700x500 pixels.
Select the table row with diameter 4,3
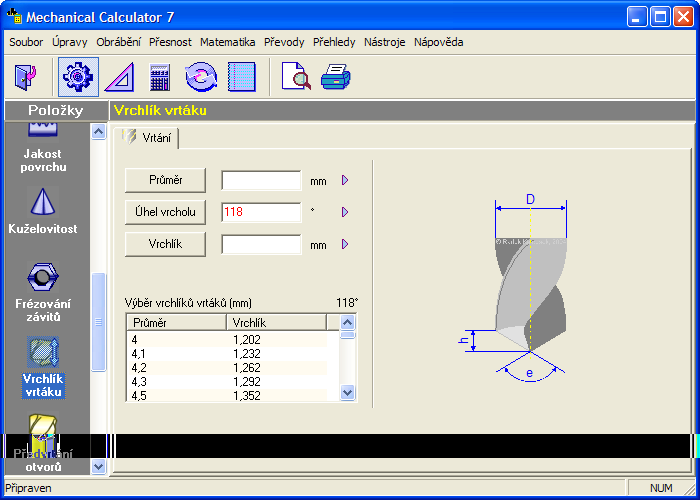coord(227,382)
